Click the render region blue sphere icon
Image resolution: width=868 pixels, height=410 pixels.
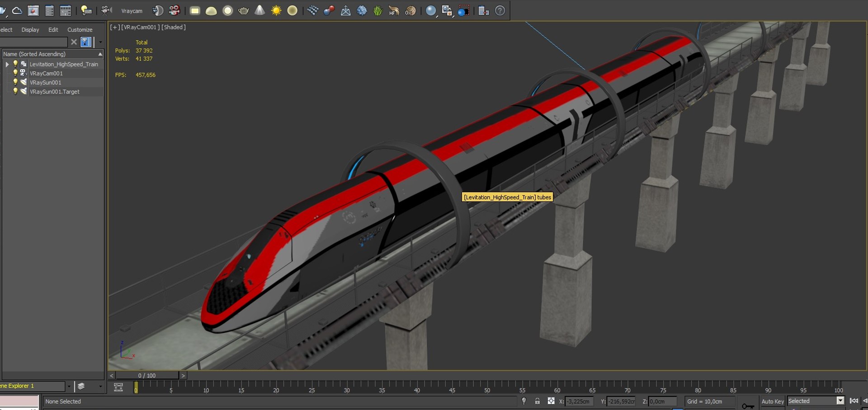click(x=463, y=10)
